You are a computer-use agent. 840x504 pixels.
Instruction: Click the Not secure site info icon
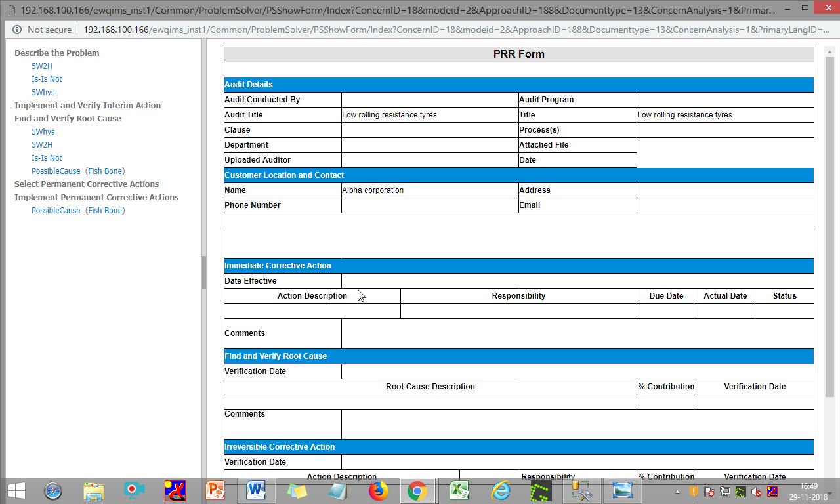16,30
